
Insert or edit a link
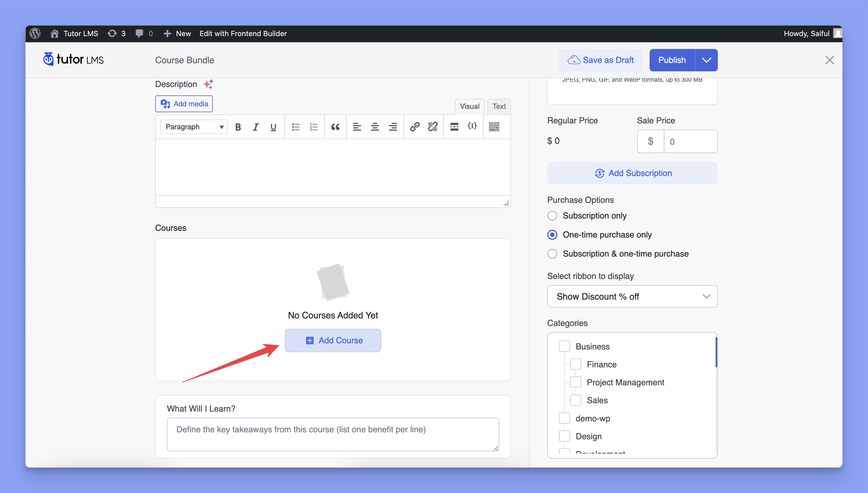coord(415,127)
